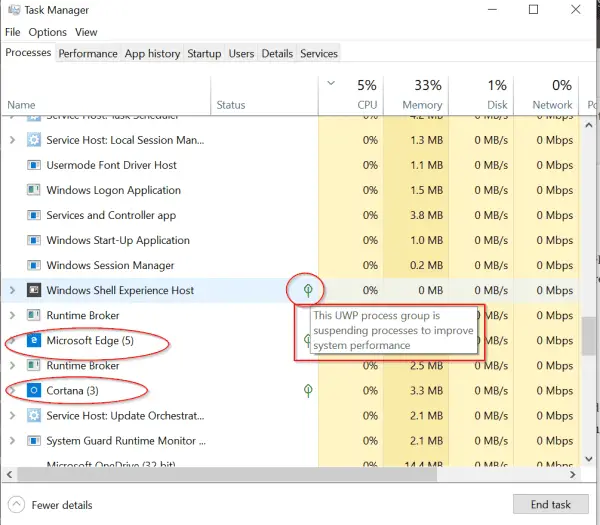Click the Runtime Broker icon below Shell Experience Host
600x525 pixels.
click(x=34, y=315)
